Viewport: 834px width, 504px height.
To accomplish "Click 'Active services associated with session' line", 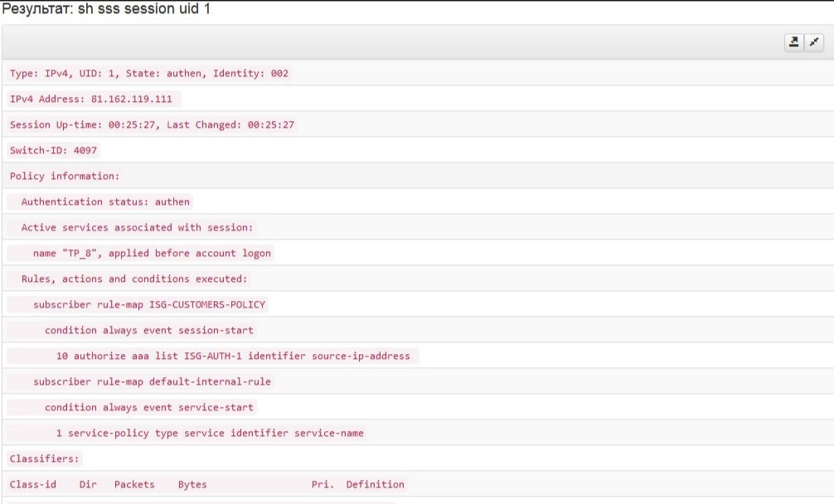I will [x=138, y=227].
